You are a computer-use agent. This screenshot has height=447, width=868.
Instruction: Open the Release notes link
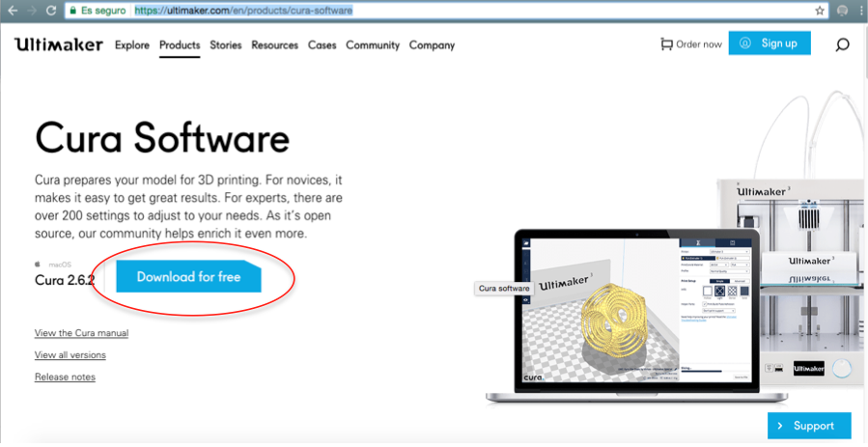pyautogui.click(x=65, y=377)
